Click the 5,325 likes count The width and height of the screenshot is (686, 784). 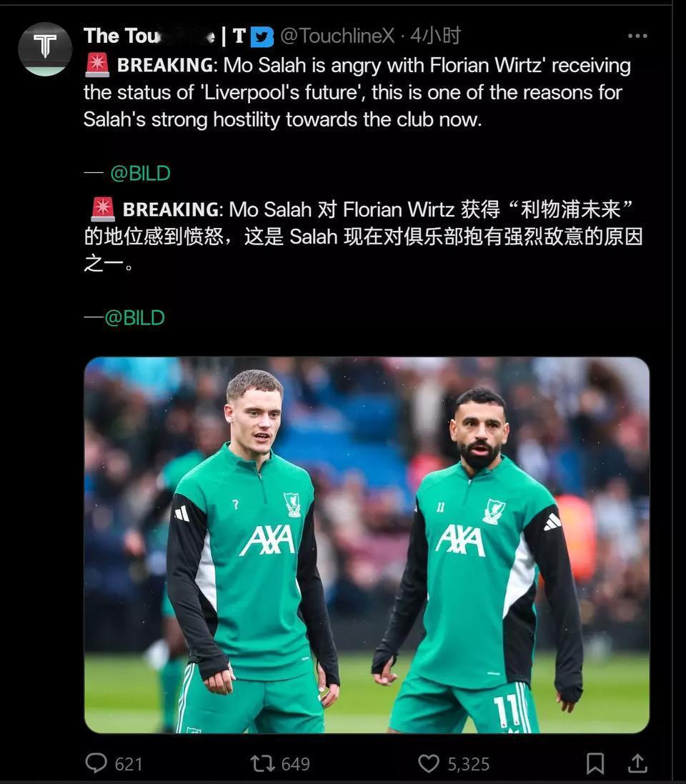point(469,764)
